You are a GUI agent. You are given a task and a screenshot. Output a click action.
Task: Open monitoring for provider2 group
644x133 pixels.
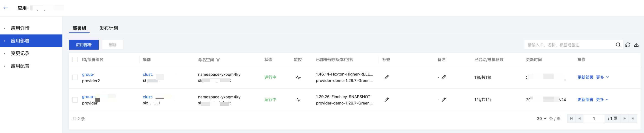tap(298, 77)
